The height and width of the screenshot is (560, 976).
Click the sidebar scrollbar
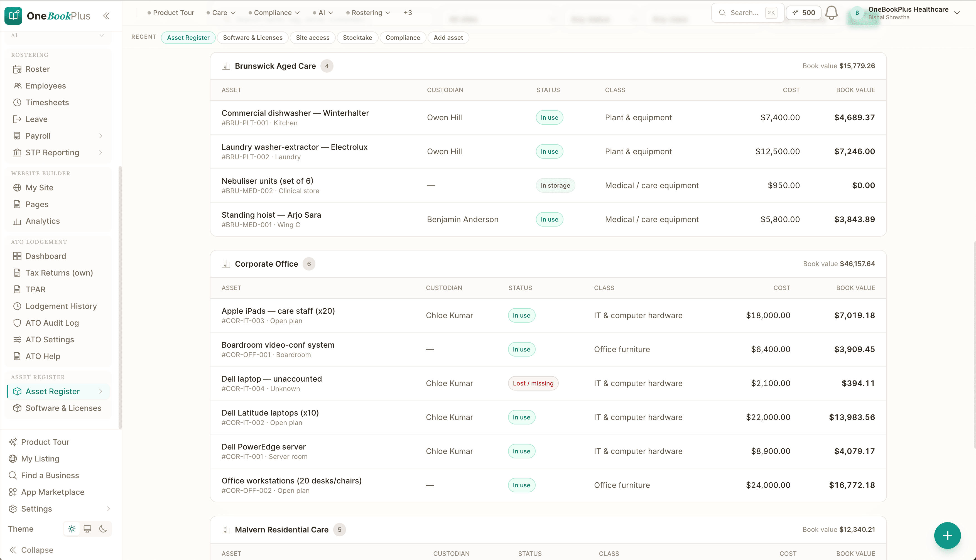point(120,297)
